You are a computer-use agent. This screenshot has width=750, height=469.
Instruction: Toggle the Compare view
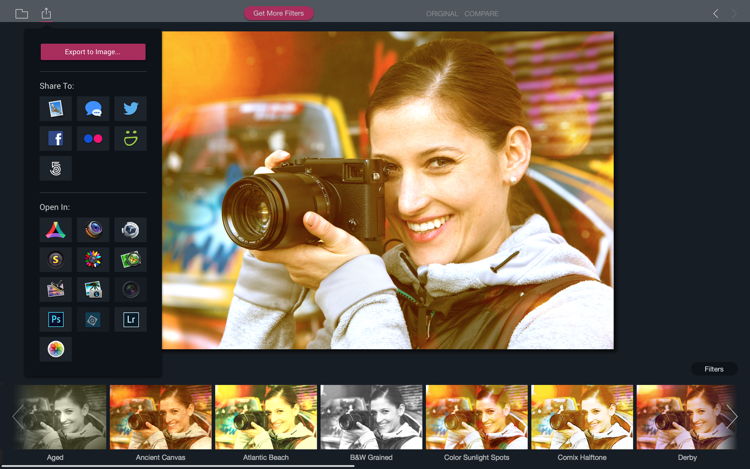481,14
